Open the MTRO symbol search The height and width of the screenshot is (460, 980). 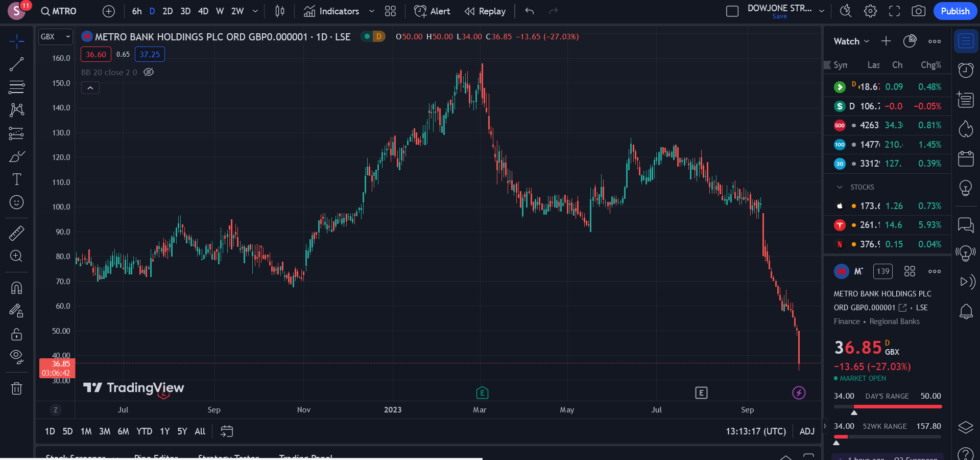point(59,11)
